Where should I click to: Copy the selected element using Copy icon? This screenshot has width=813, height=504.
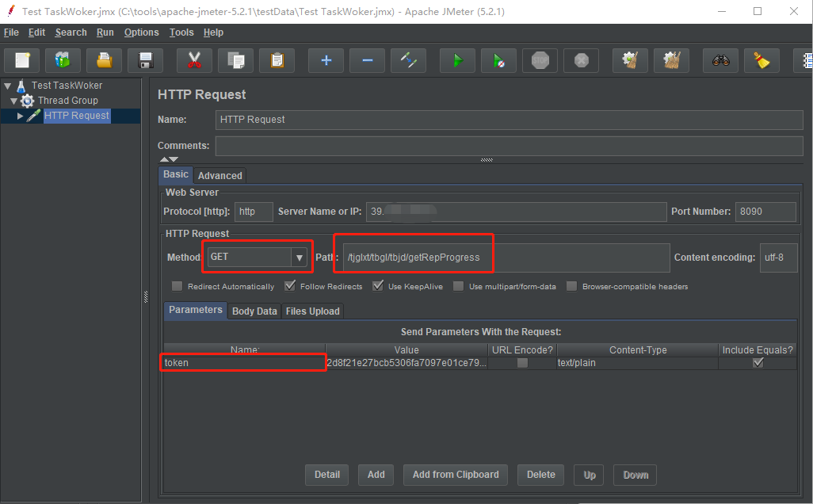(236, 61)
